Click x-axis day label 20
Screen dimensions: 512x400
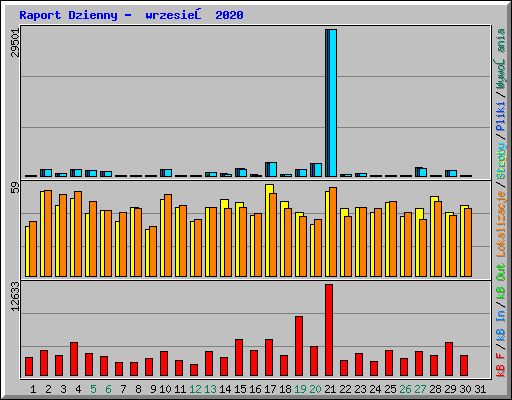(x=315, y=389)
